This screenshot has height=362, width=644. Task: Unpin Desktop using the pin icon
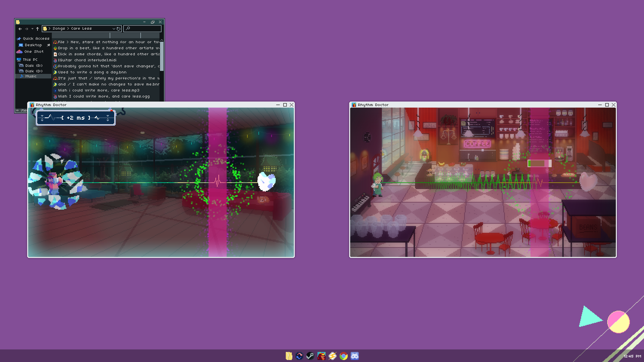[48, 45]
